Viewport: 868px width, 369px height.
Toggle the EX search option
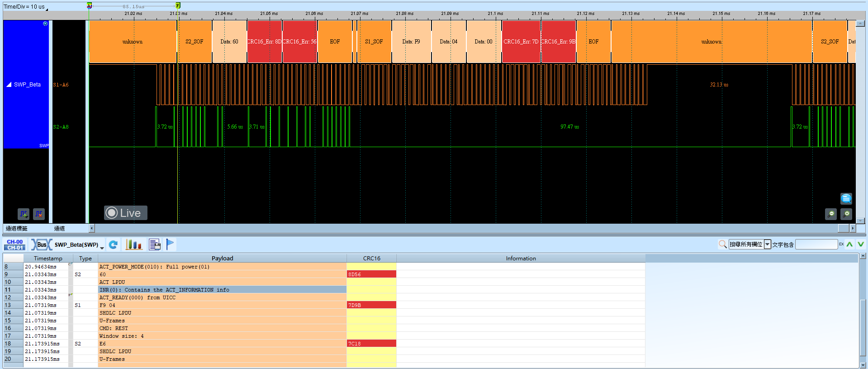(x=841, y=244)
